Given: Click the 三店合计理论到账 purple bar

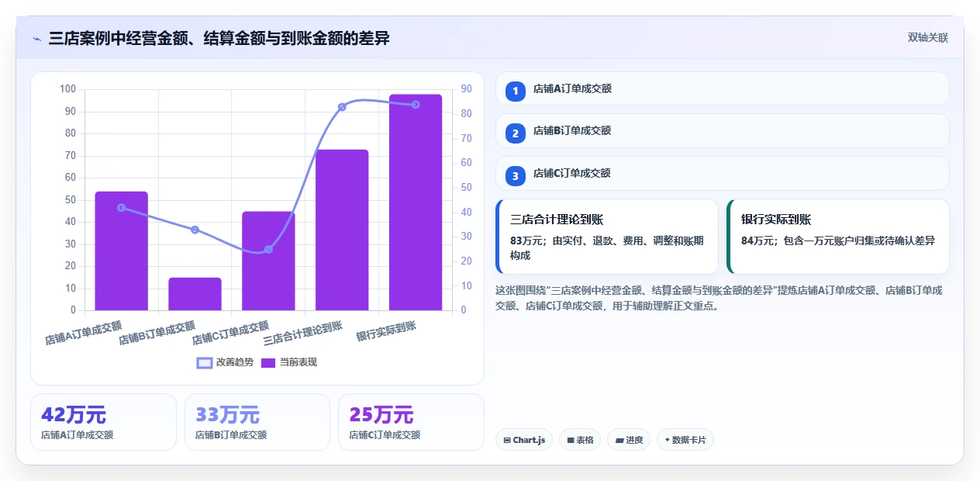Looking at the screenshot, I should point(342,230).
